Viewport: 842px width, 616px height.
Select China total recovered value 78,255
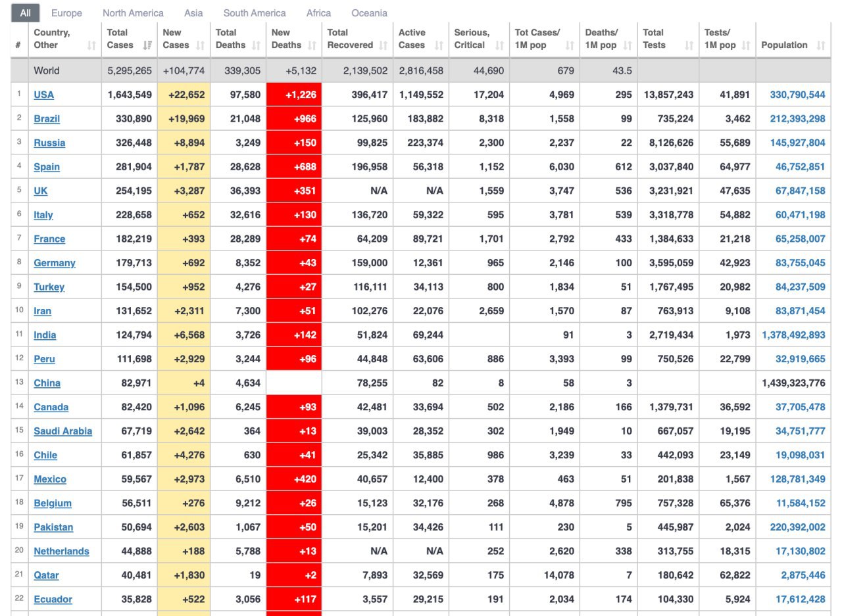click(372, 383)
